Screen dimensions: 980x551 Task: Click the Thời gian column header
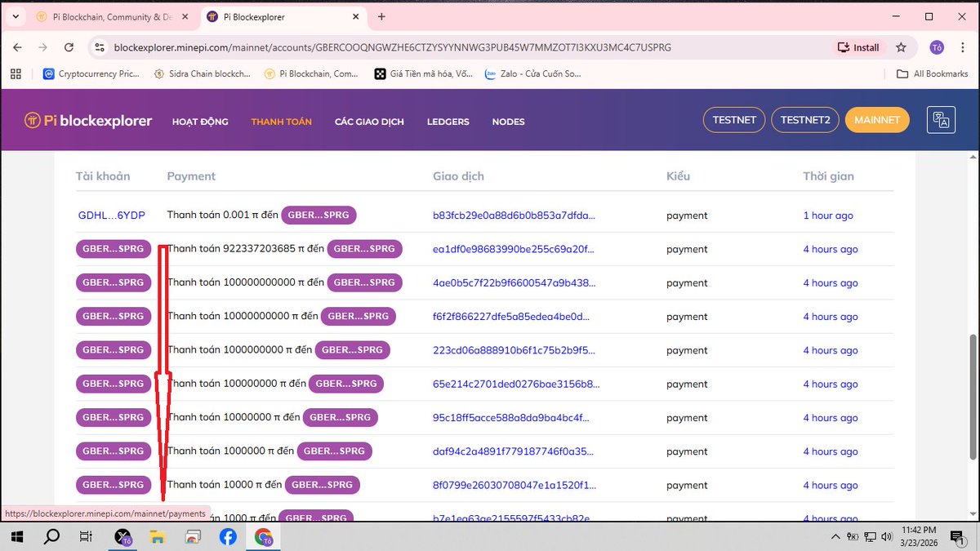[828, 176]
